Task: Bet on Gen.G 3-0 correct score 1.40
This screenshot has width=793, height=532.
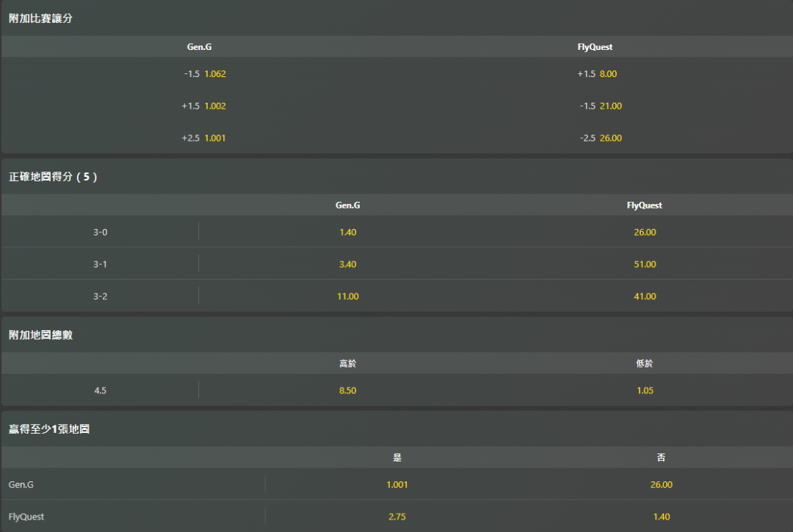Action: tap(347, 233)
